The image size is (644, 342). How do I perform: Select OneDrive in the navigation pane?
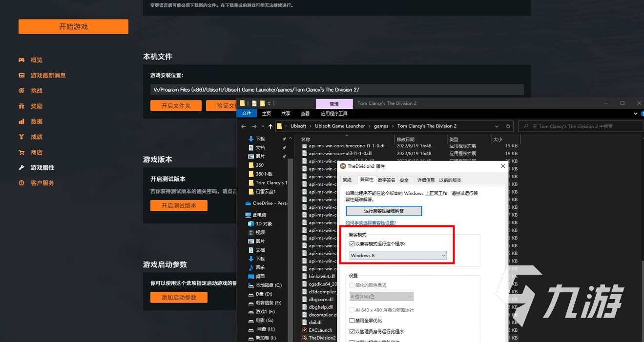coord(266,203)
